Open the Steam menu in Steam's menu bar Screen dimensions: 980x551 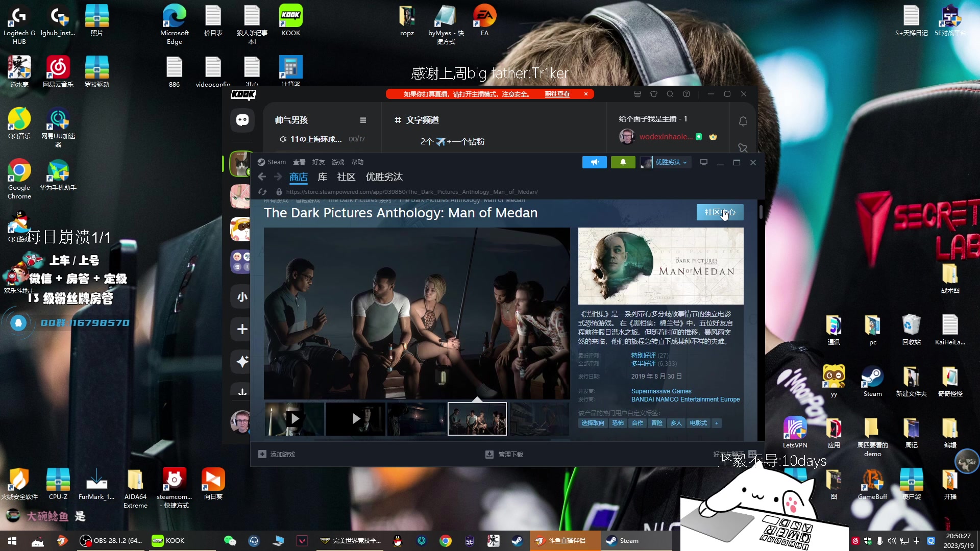[x=277, y=162]
